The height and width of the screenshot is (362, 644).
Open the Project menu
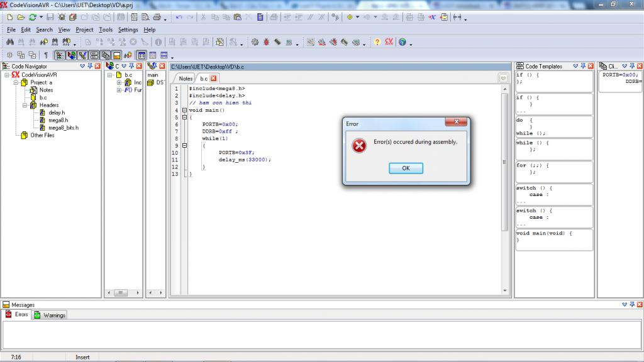[x=84, y=30]
